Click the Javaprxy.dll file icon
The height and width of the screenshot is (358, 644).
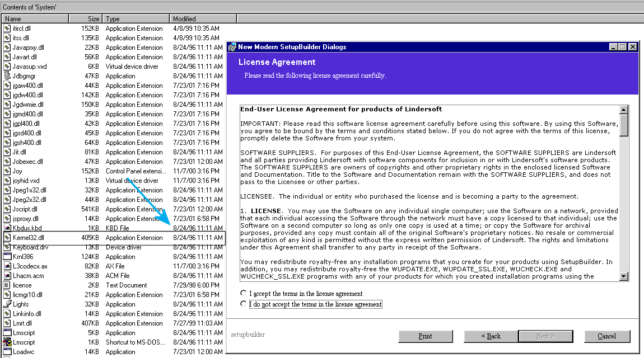7,47
